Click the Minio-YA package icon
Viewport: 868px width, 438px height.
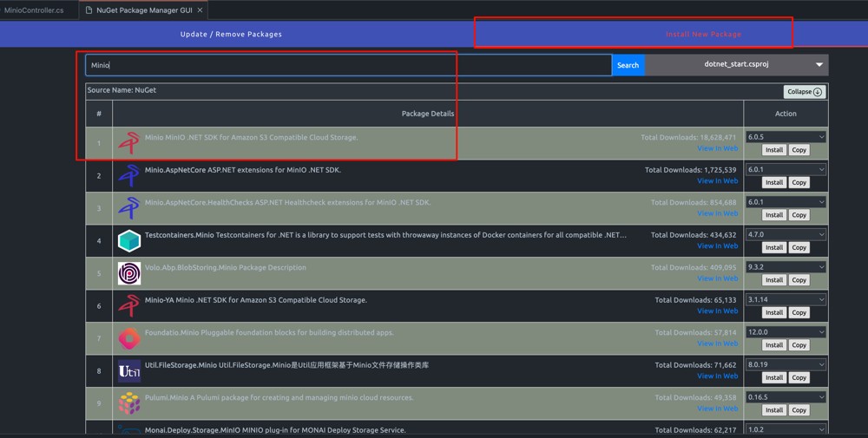point(128,305)
